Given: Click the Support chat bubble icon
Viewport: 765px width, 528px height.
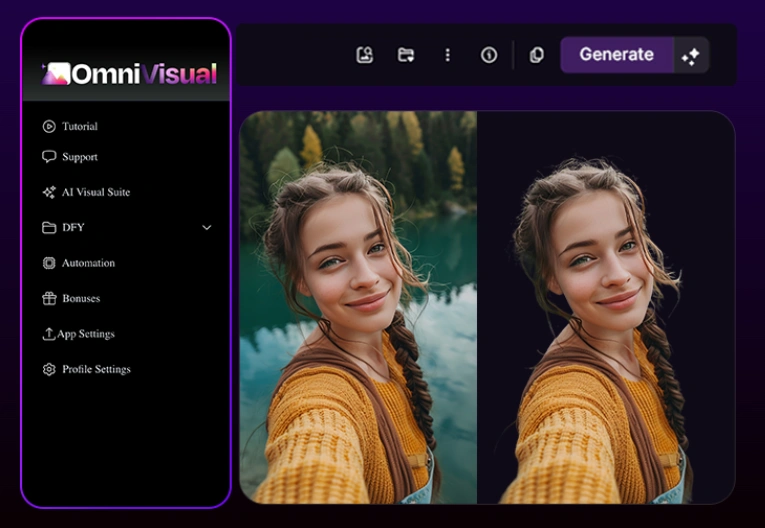Looking at the screenshot, I should point(49,157).
